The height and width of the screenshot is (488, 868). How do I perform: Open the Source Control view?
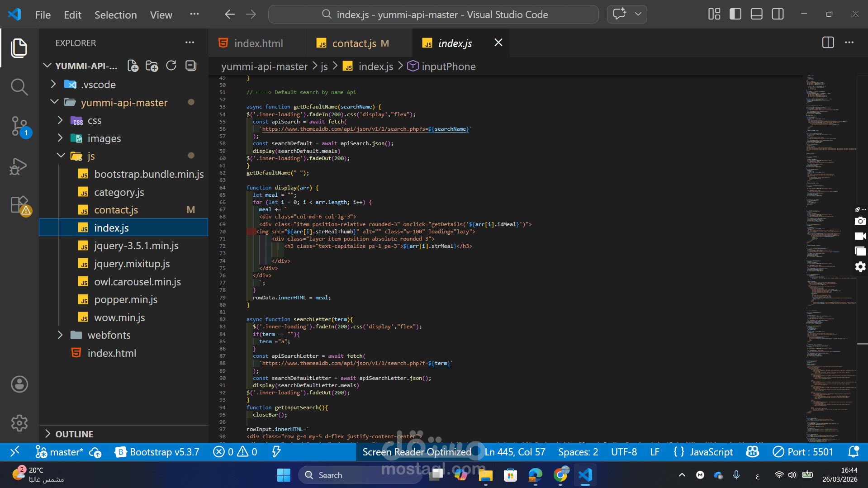coord(19,126)
